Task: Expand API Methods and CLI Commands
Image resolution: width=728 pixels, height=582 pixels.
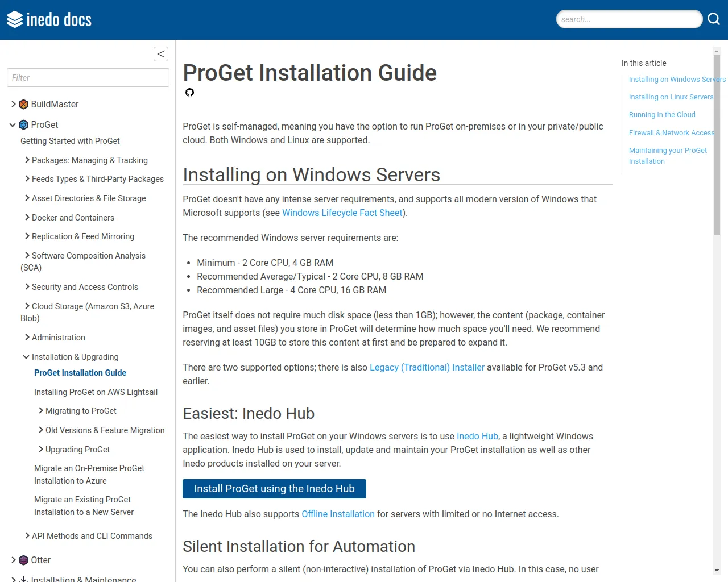Action: (27, 536)
